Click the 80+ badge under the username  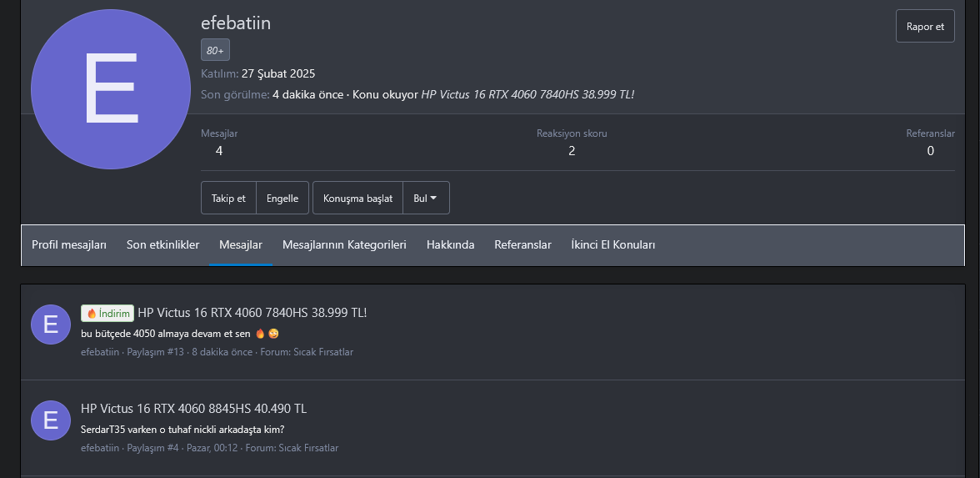(215, 50)
